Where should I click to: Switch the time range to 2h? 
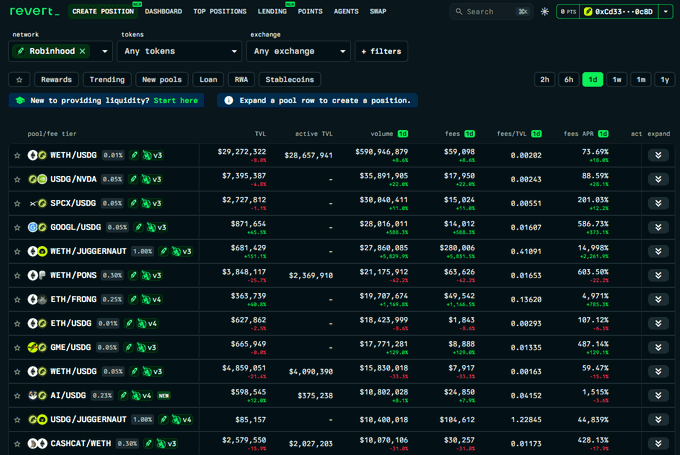pos(545,79)
